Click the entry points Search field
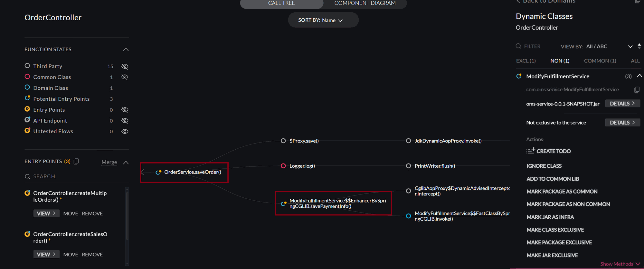 (77, 176)
